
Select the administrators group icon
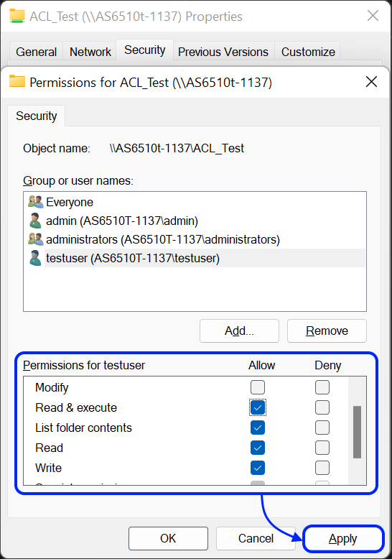[x=36, y=239]
